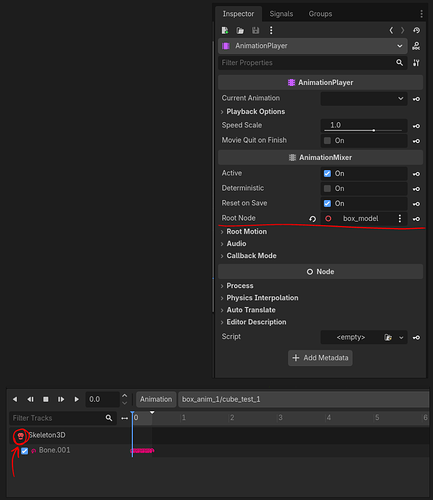This screenshot has width=433, height=500.
Task: Open the Current Animation dropdown
Action: (x=364, y=99)
